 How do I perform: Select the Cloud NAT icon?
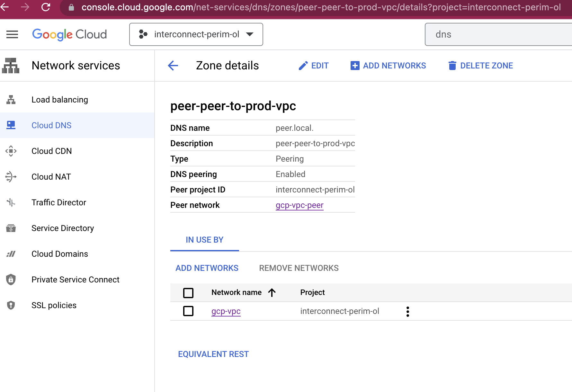11,176
